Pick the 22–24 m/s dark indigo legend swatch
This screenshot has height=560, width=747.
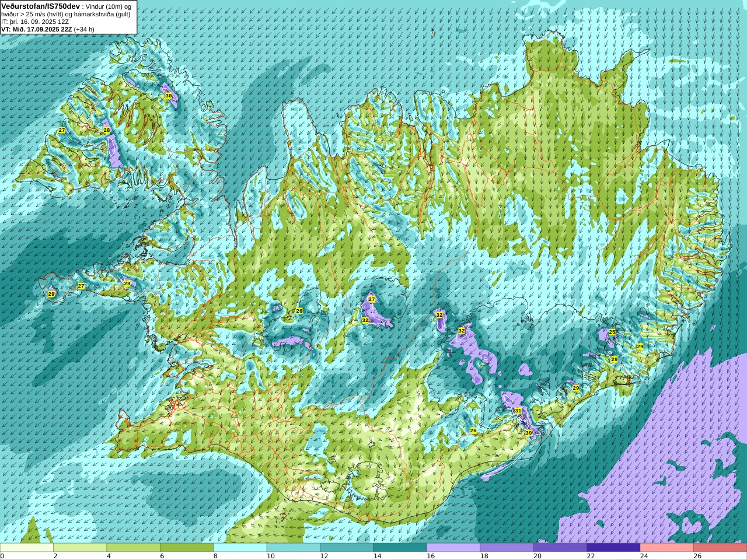613,548
